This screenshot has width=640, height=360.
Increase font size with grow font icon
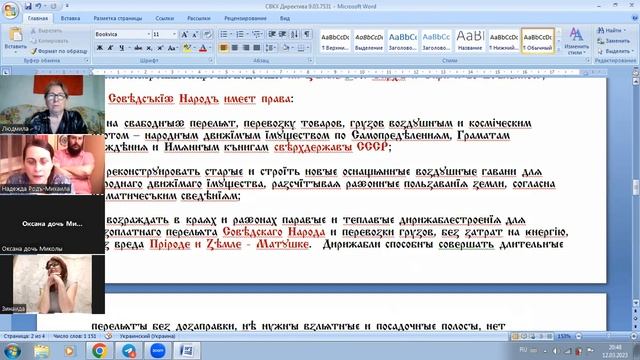(x=184, y=35)
